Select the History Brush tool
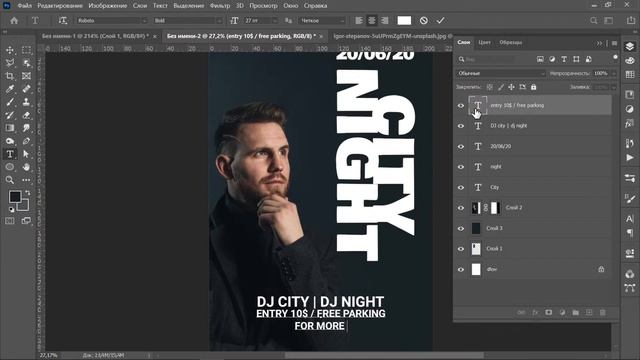Screen dimensions: 640x360 [x=10, y=115]
